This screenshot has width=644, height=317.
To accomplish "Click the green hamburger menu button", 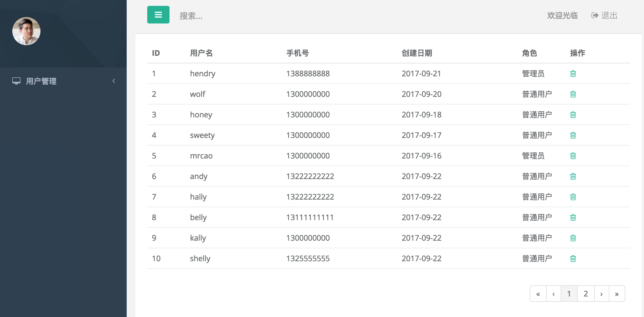I will pos(158,15).
